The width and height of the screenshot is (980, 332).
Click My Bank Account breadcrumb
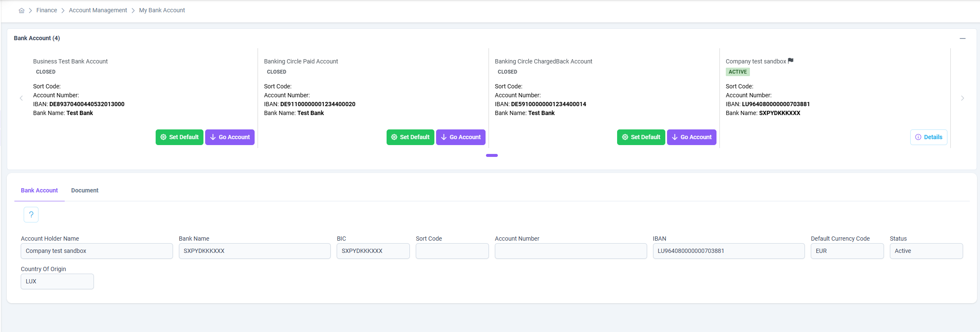point(162,10)
